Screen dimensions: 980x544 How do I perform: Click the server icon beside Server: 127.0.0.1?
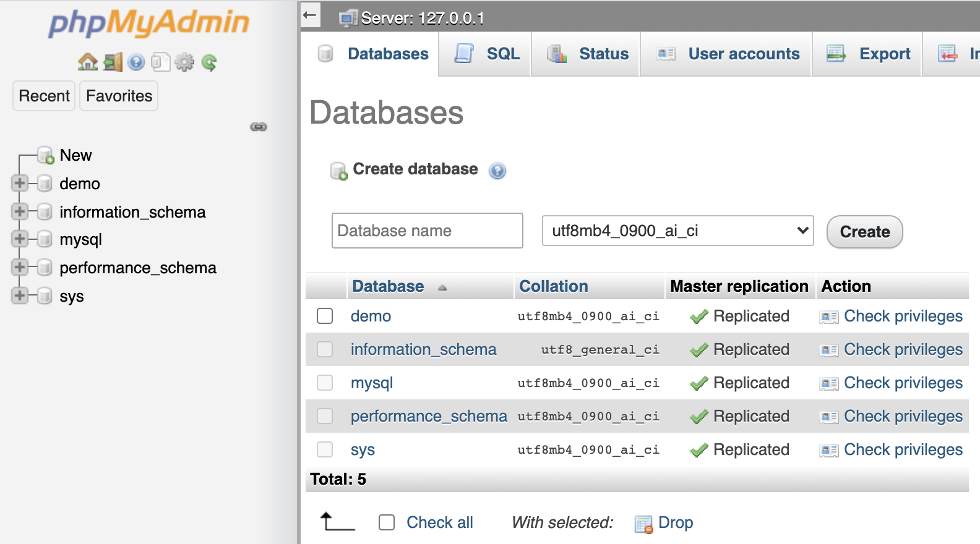click(348, 19)
